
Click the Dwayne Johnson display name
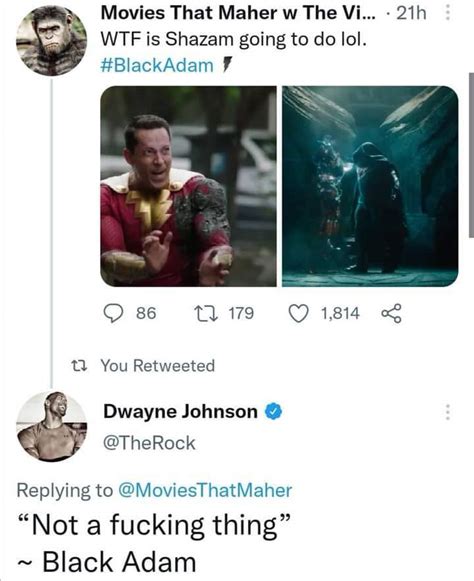tap(180, 412)
